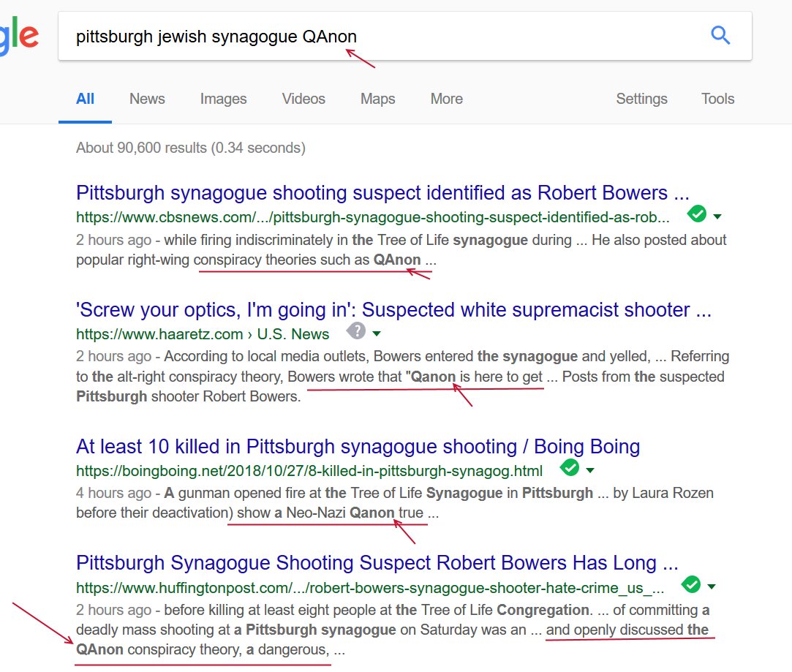The height and width of the screenshot is (672, 792).
Task: Click gray question mark badge beside Haaretz result
Action: point(356,331)
